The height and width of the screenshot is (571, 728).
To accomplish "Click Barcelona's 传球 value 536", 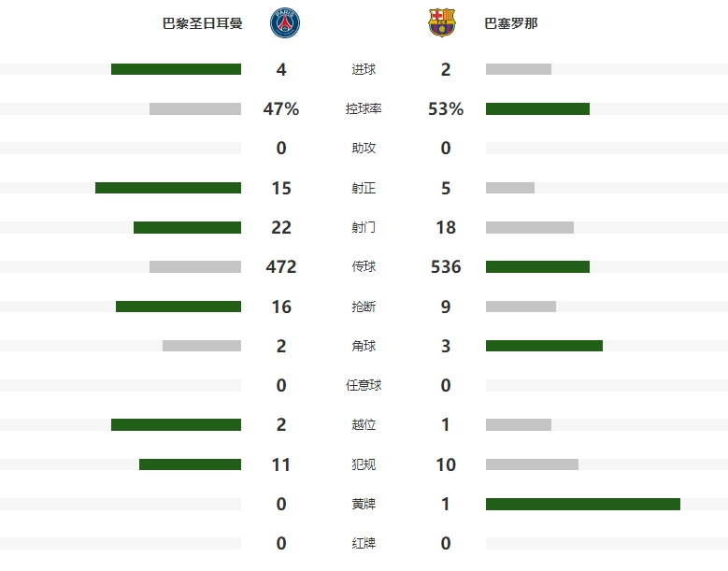I will click(446, 267).
